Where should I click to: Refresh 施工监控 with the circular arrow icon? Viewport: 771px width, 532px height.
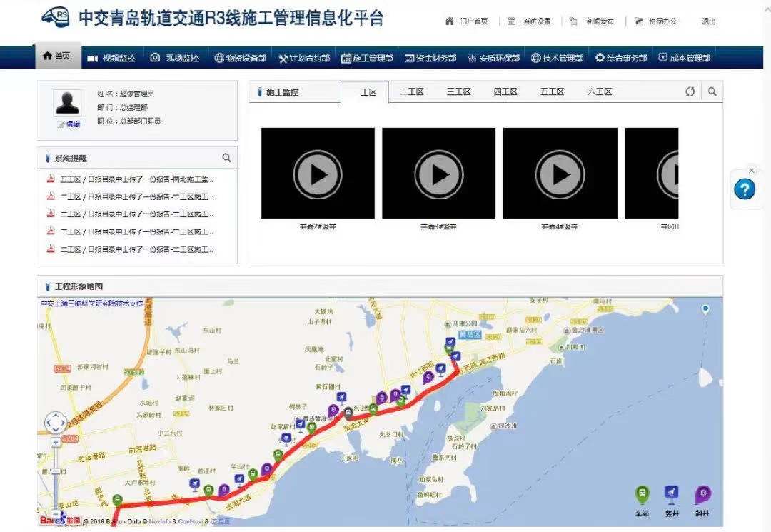pyautogui.click(x=690, y=91)
